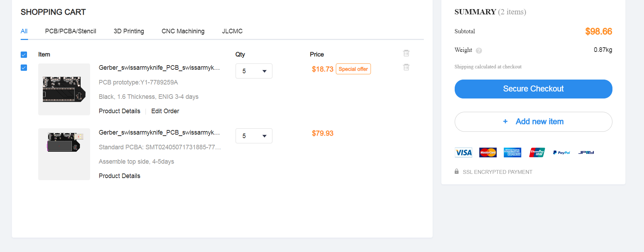
Task: Click 'PCB prototype:Y1-7789259A' text
Action: pyautogui.click(x=138, y=82)
